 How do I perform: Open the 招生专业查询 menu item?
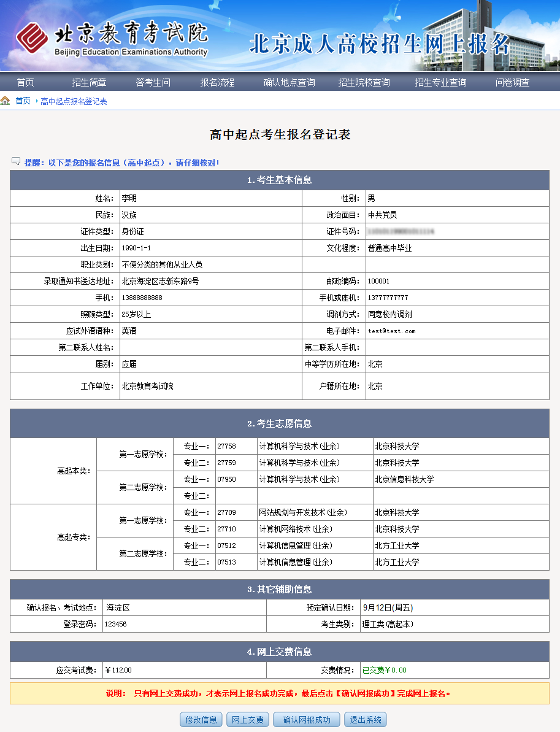click(x=440, y=83)
